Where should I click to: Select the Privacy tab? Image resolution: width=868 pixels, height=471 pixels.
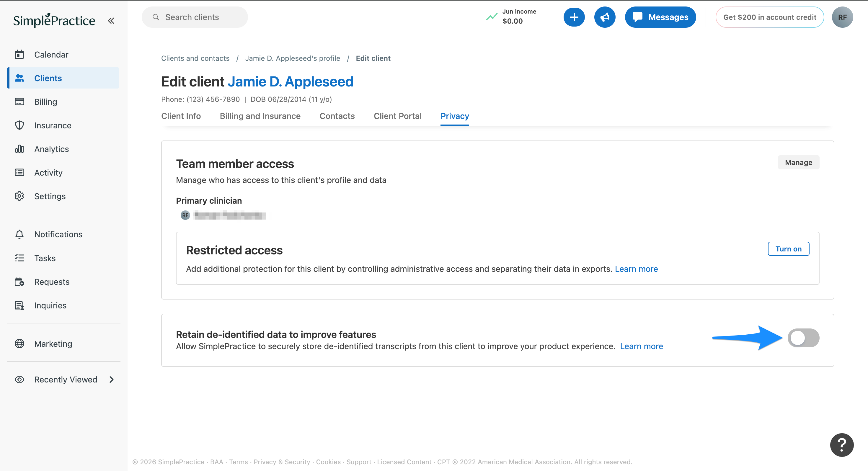click(455, 116)
